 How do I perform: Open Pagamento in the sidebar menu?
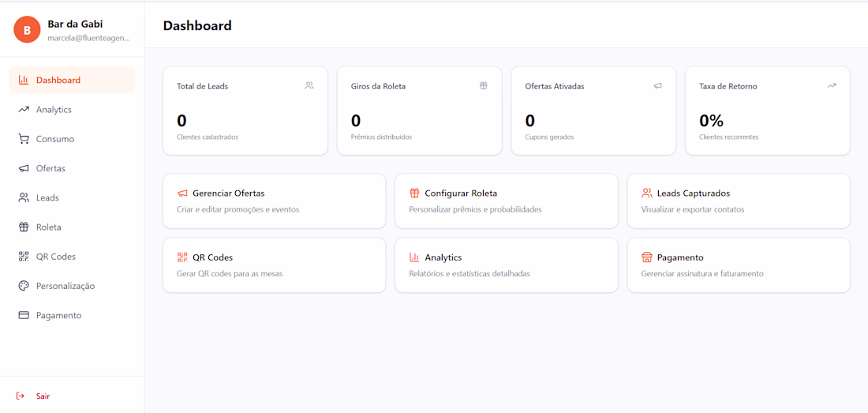pyautogui.click(x=72, y=315)
